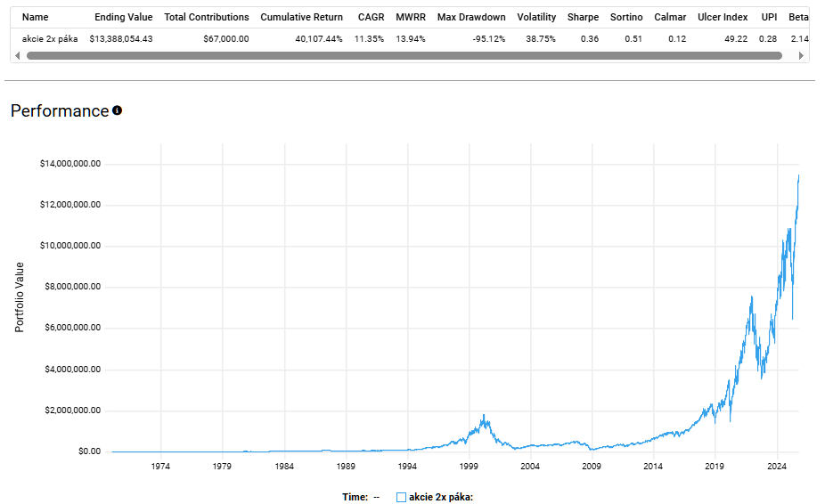Toggle the akcie 2x páka legend checkbox

tap(401, 497)
